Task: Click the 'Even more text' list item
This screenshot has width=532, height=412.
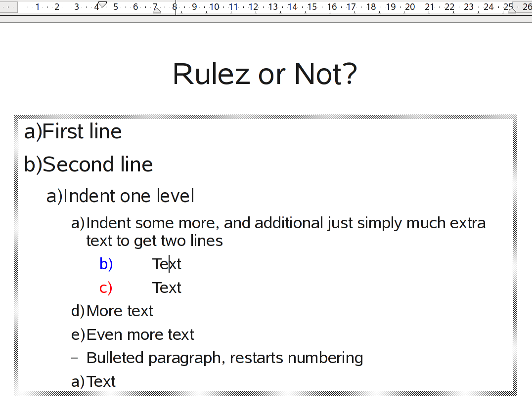Action: (140, 335)
